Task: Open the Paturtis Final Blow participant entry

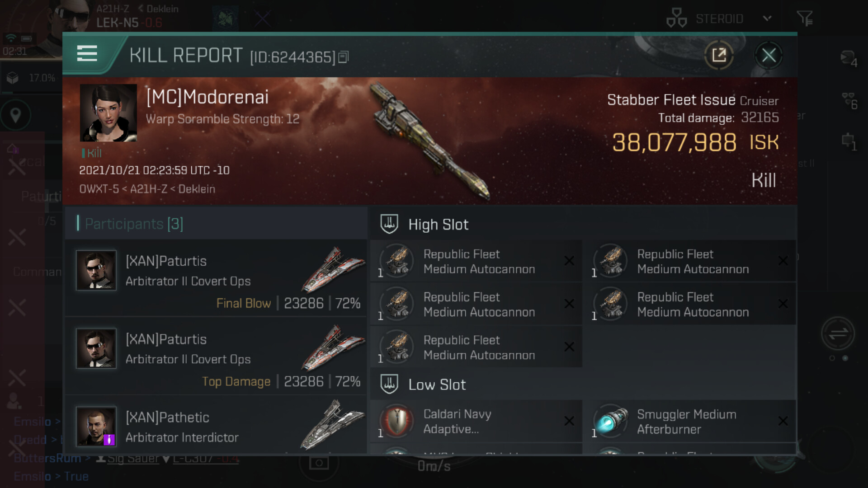Action: click(216, 278)
